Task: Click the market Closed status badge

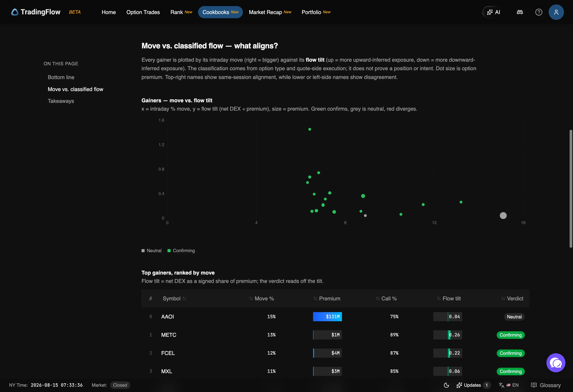Action: pos(120,385)
